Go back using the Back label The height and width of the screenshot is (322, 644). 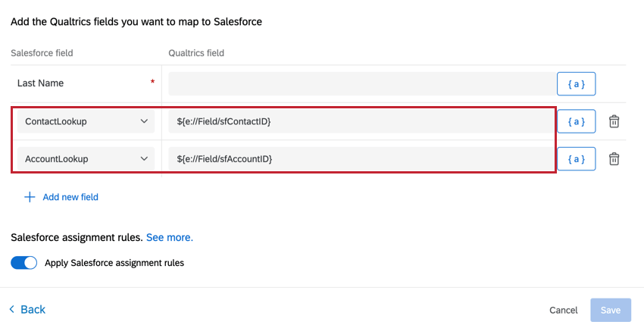point(33,309)
